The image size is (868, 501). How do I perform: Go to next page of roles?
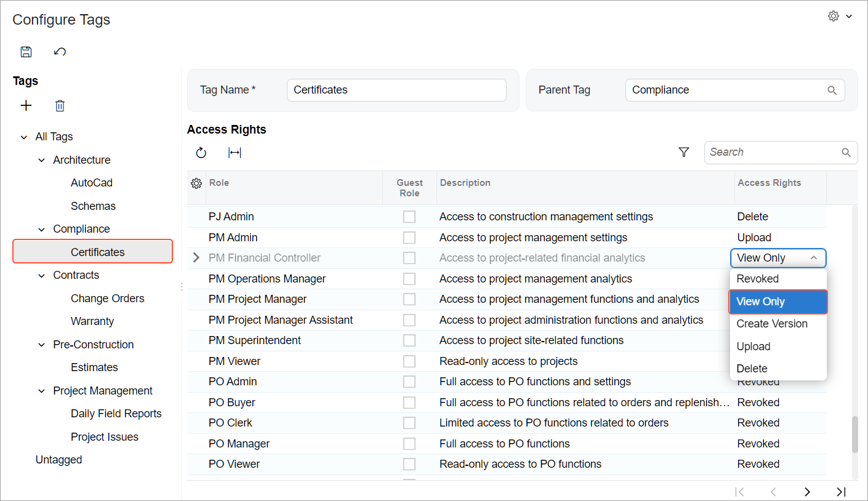pos(807,491)
